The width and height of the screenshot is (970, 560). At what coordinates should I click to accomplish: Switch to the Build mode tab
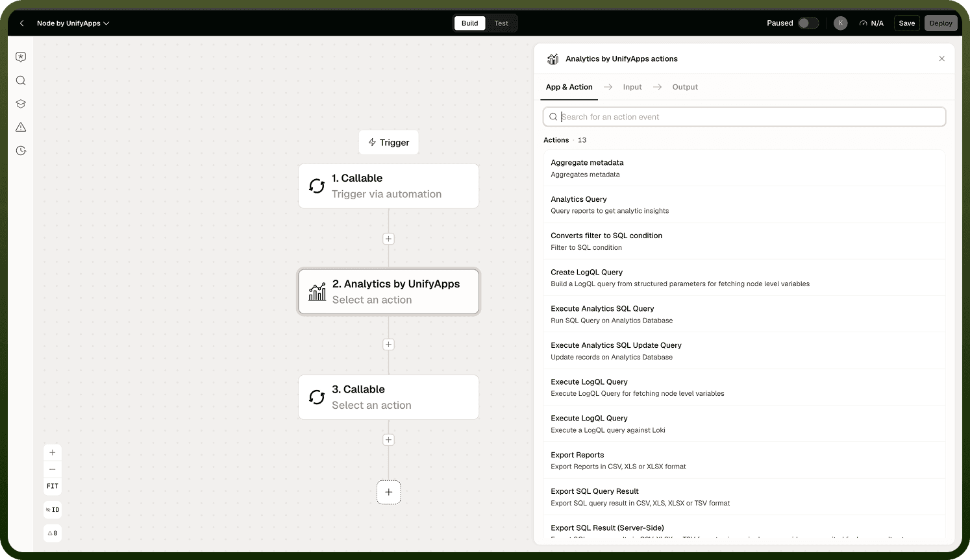469,23
